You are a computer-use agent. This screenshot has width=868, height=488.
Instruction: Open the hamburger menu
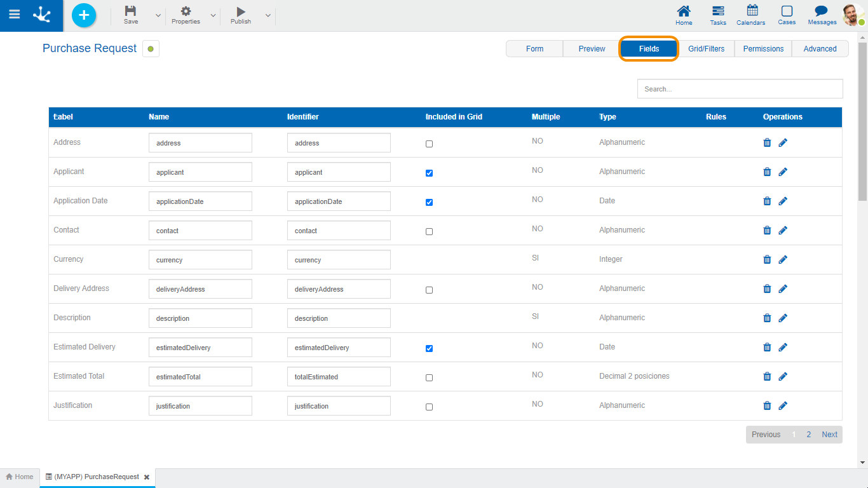(x=14, y=15)
